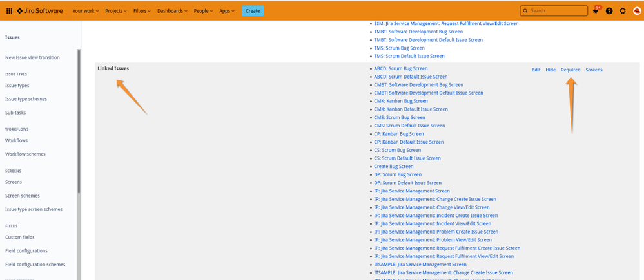This screenshot has width=644, height=280.
Task: Click Required for Linked Issues
Action: coord(571,70)
